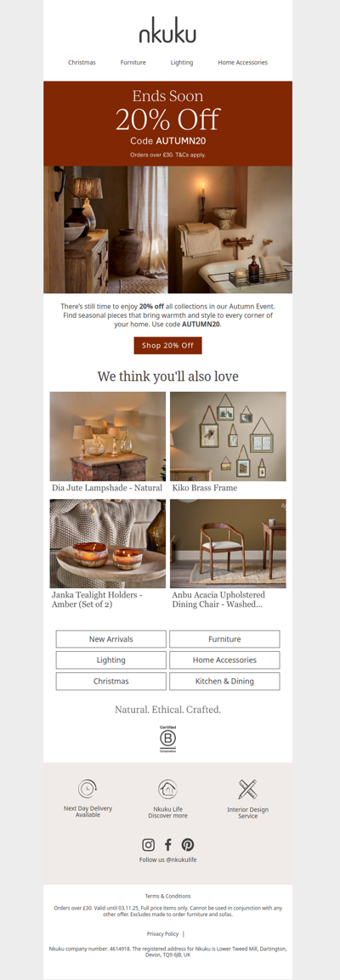Open the Dia Jute Lampshade product image
Viewport: 340px width, 980px height.
pos(107,436)
